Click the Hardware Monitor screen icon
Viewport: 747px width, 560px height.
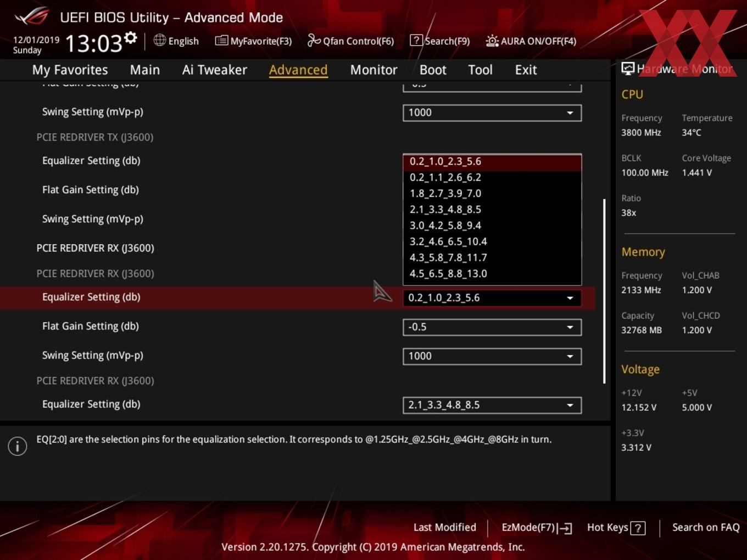click(x=628, y=68)
